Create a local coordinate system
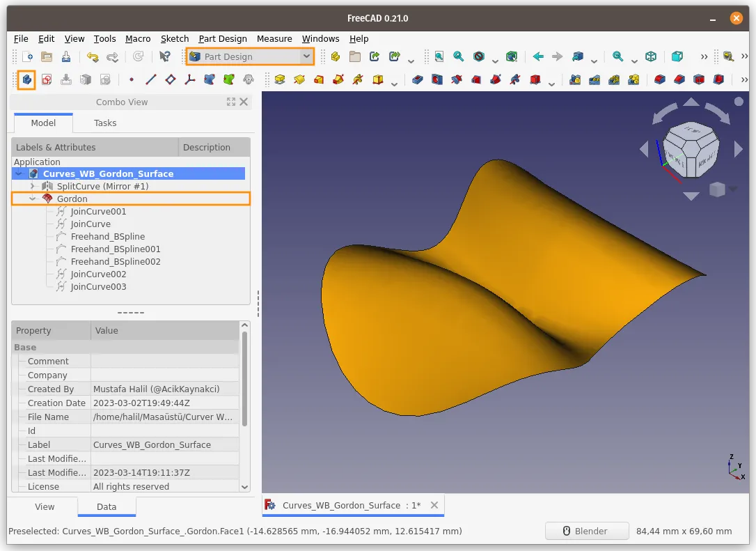 pos(190,79)
